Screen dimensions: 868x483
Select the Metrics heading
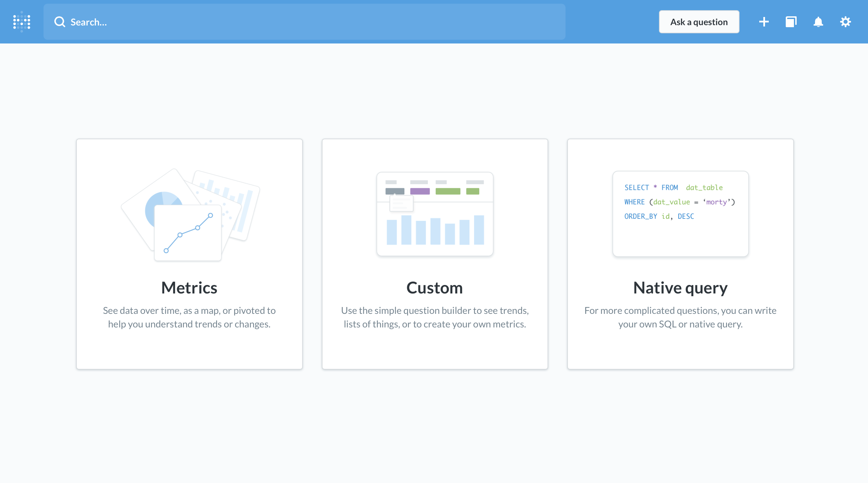point(189,288)
